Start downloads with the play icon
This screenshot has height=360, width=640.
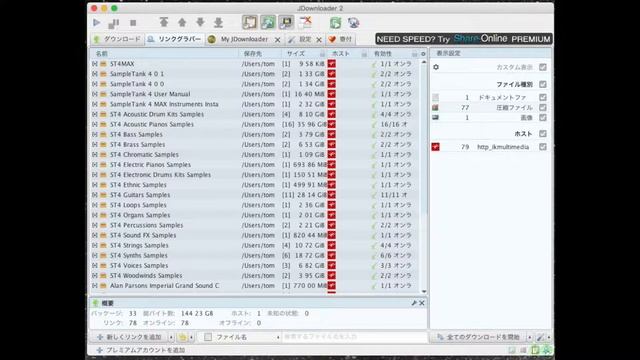(x=97, y=23)
